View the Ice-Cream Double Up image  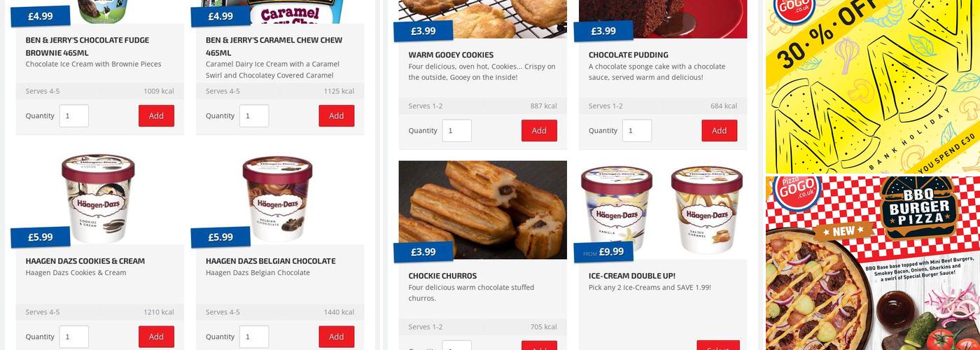click(x=663, y=210)
